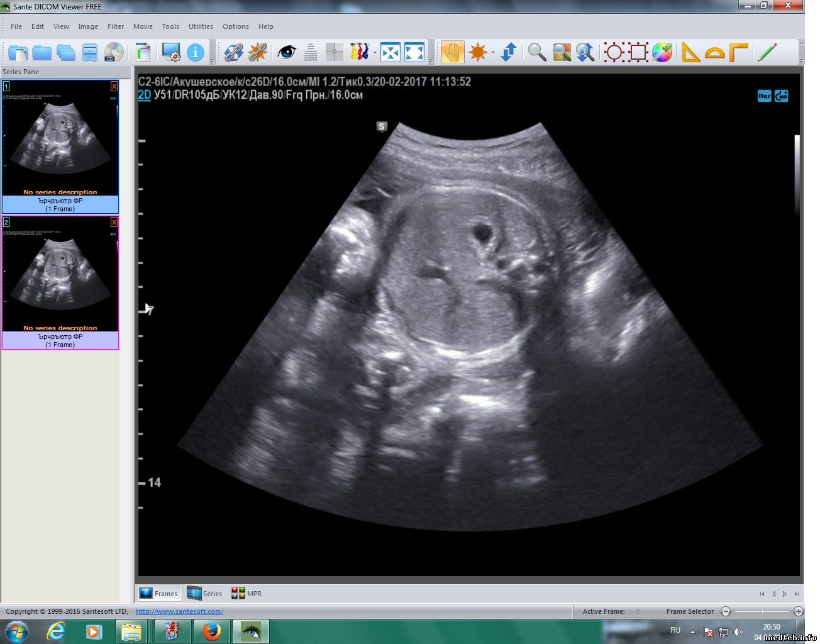Image resolution: width=820 pixels, height=644 pixels.
Task: Expand dropdown arrow next to brightness sun
Action: pyautogui.click(x=493, y=53)
